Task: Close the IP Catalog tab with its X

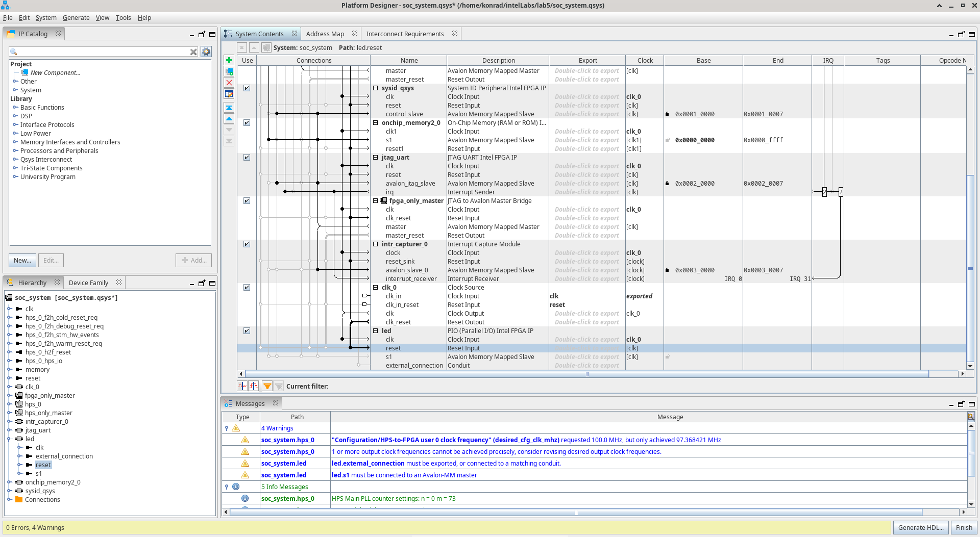Action: click(x=58, y=33)
